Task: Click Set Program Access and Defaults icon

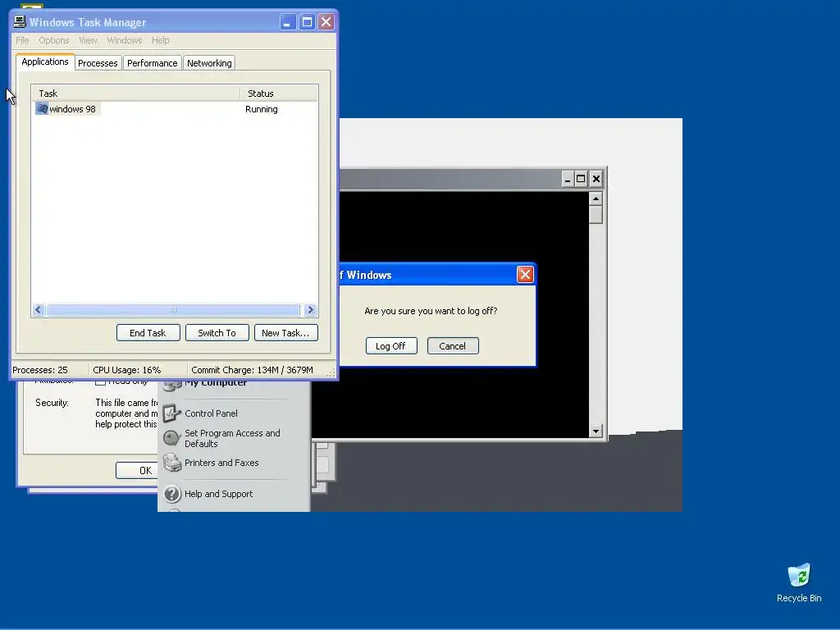Action: [x=171, y=438]
